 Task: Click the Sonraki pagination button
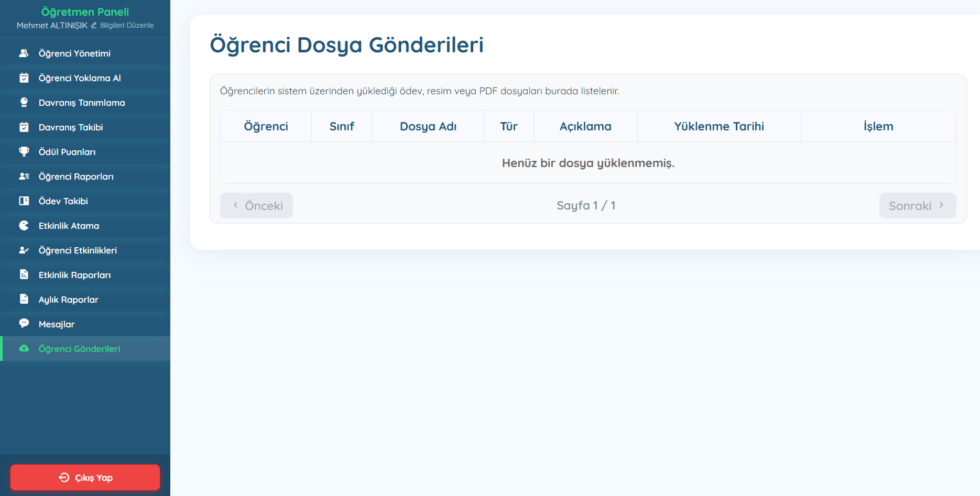[917, 205]
